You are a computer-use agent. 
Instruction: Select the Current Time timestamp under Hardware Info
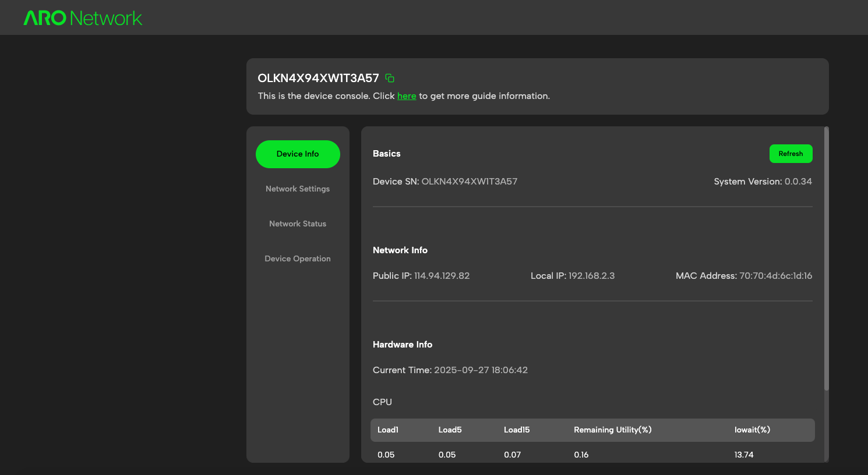[x=481, y=370]
